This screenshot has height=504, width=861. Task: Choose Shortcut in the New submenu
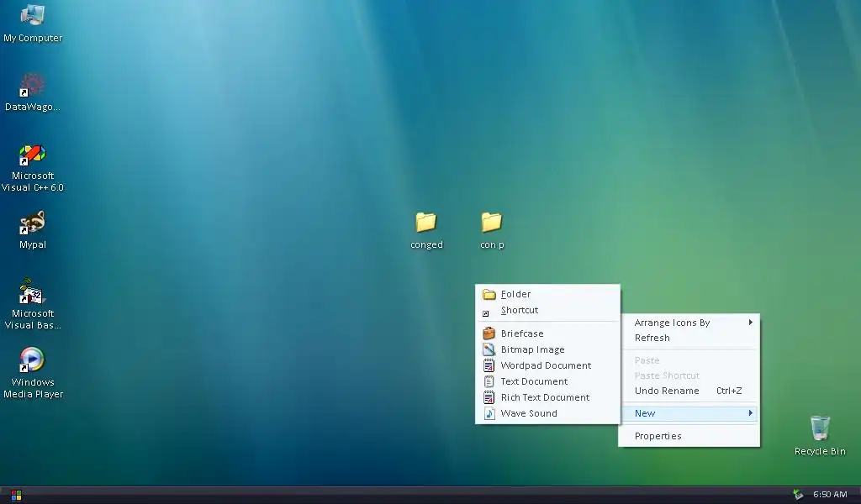(x=547, y=311)
